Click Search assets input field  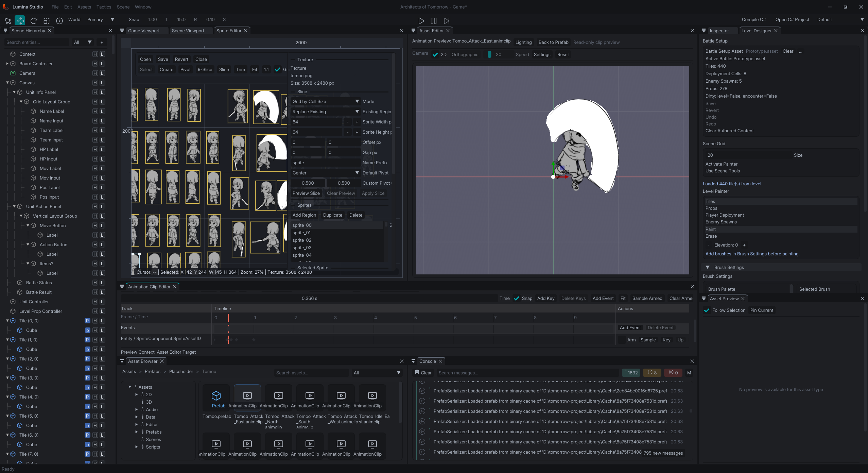[311, 373]
